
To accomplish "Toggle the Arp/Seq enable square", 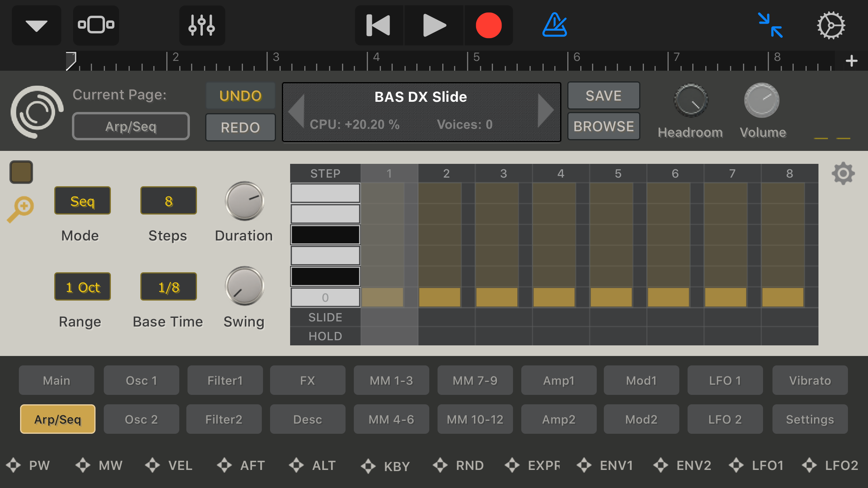I will (21, 172).
